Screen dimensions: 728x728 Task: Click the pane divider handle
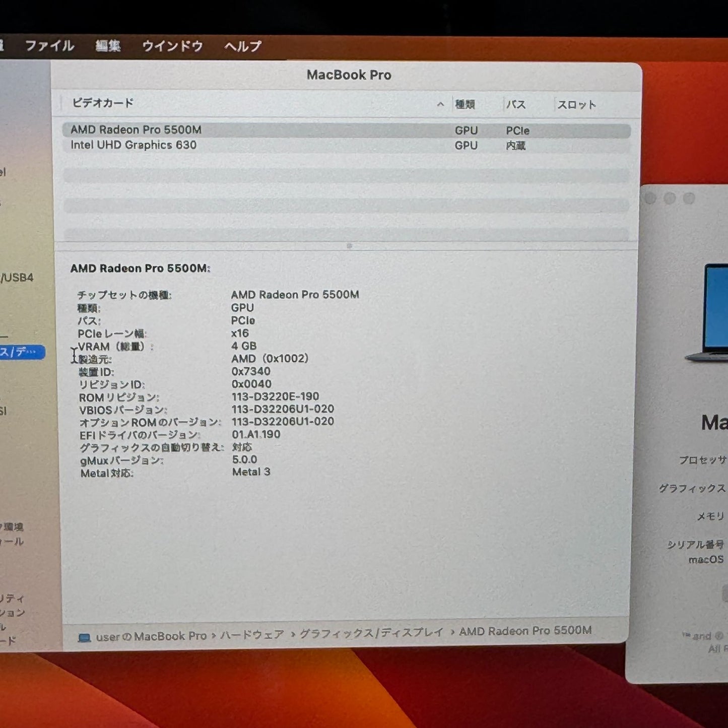[349, 246]
